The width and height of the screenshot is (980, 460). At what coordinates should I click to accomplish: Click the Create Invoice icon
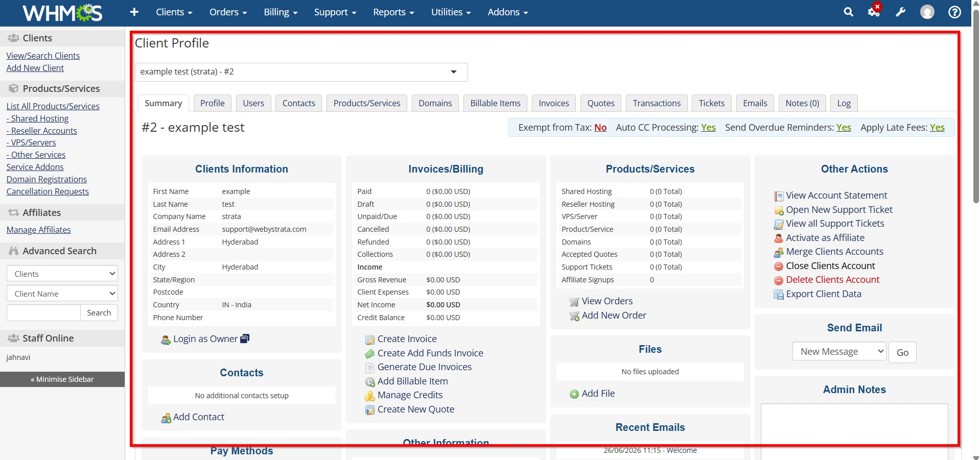(370, 340)
